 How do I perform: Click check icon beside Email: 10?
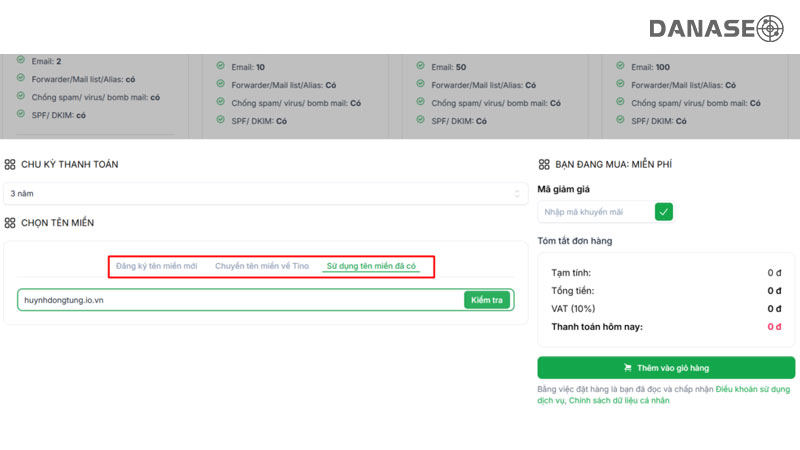tap(220, 66)
